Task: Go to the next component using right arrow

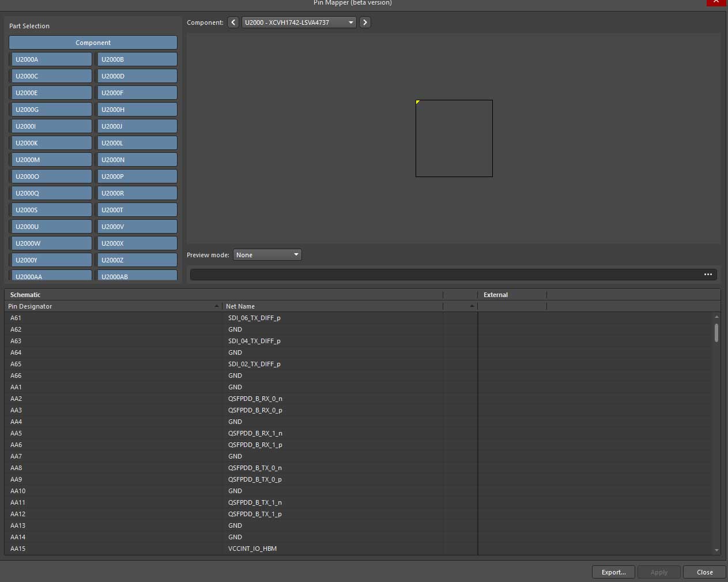Action: pyautogui.click(x=365, y=22)
